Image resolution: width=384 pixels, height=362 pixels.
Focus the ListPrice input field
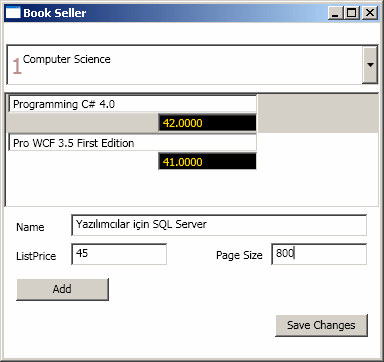pos(119,254)
